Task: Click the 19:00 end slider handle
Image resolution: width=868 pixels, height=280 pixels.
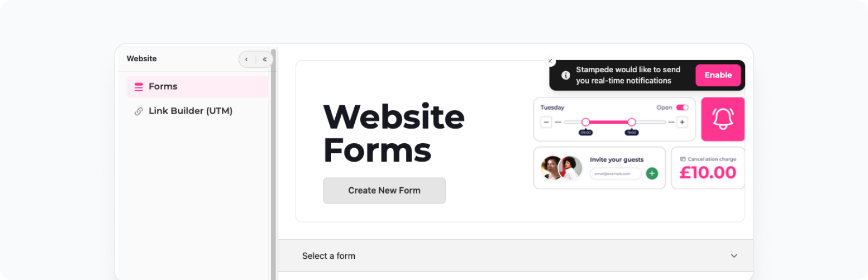Action: click(x=631, y=122)
